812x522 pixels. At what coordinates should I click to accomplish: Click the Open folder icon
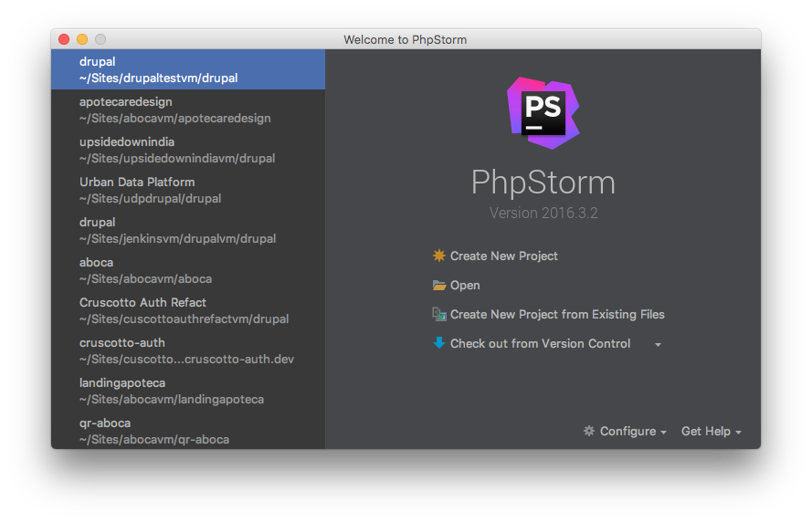point(439,285)
